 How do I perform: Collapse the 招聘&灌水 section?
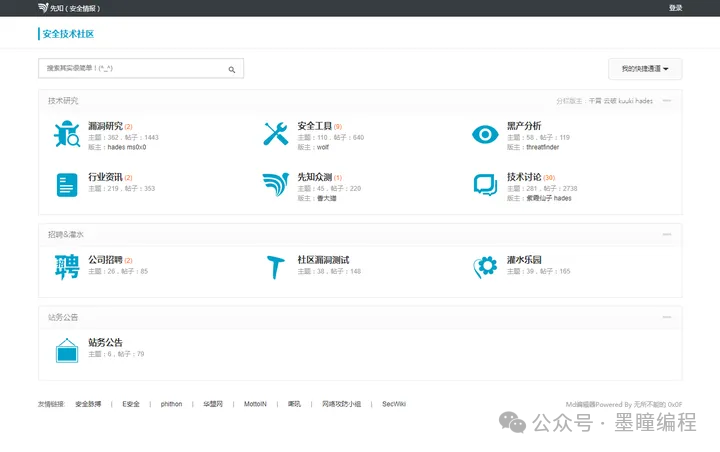[x=667, y=234]
